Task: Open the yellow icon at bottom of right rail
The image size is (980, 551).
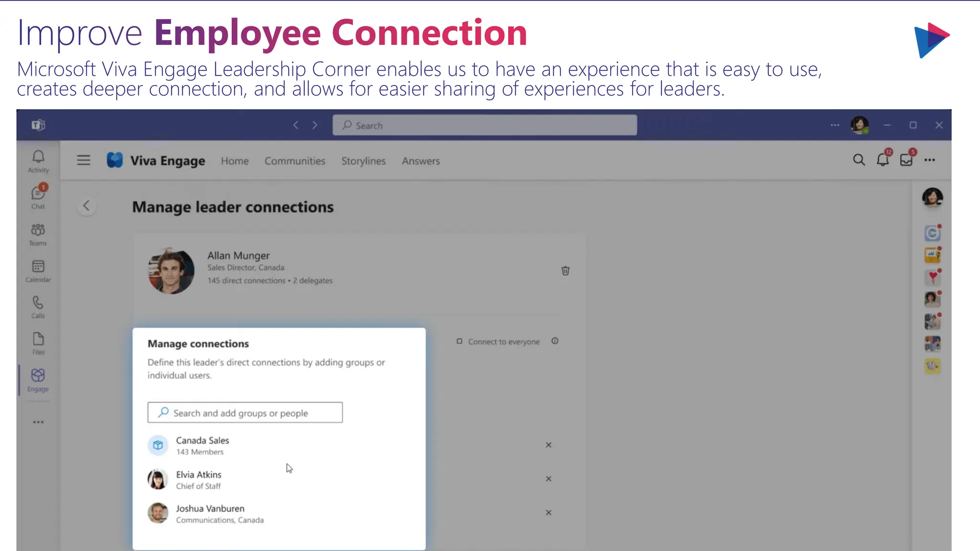Action: coord(933,366)
